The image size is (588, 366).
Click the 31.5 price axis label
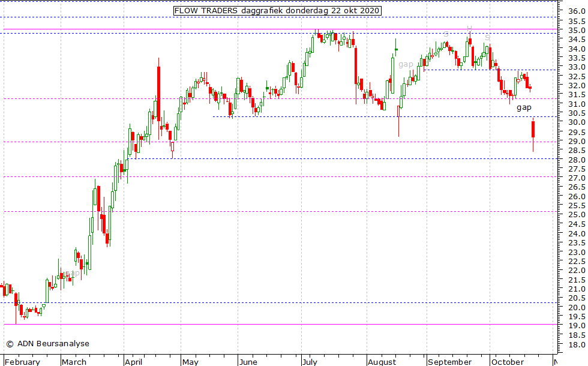[577, 95]
